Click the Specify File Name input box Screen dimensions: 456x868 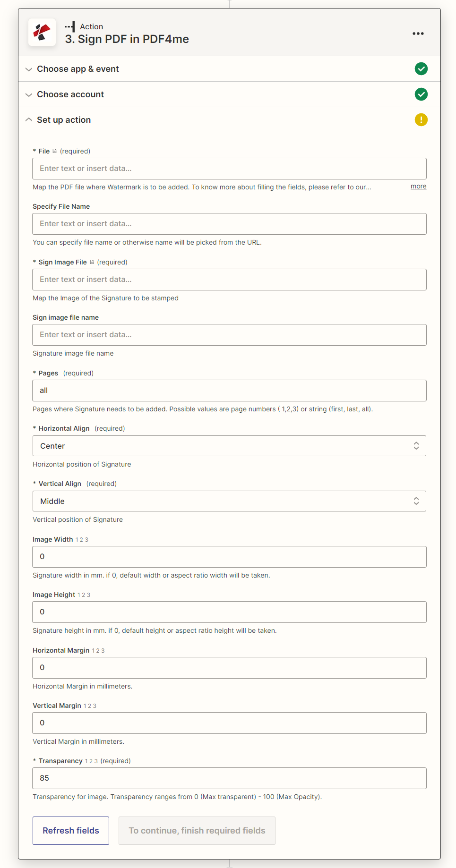(x=229, y=223)
